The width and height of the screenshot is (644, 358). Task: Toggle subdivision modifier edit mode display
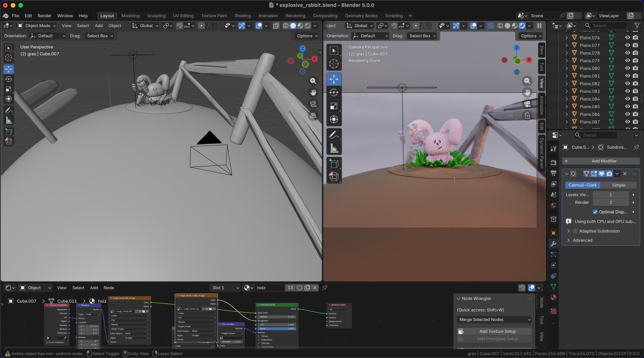coord(594,174)
